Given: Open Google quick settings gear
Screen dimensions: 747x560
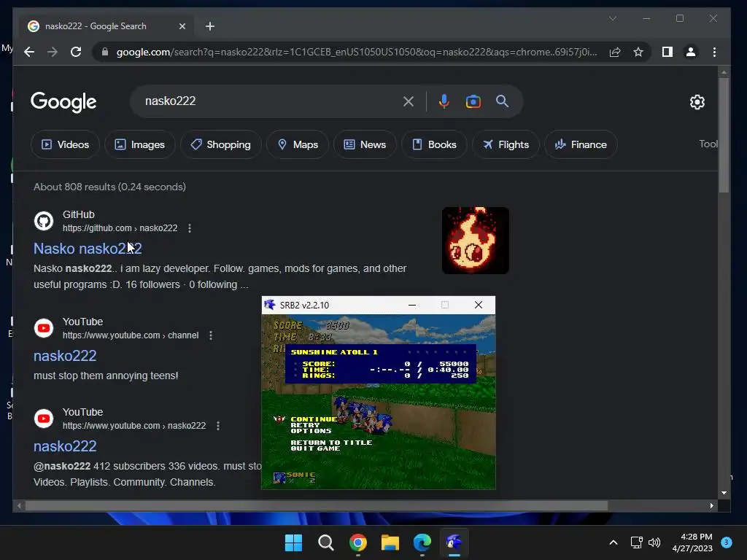Looking at the screenshot, I should point(697,102).
